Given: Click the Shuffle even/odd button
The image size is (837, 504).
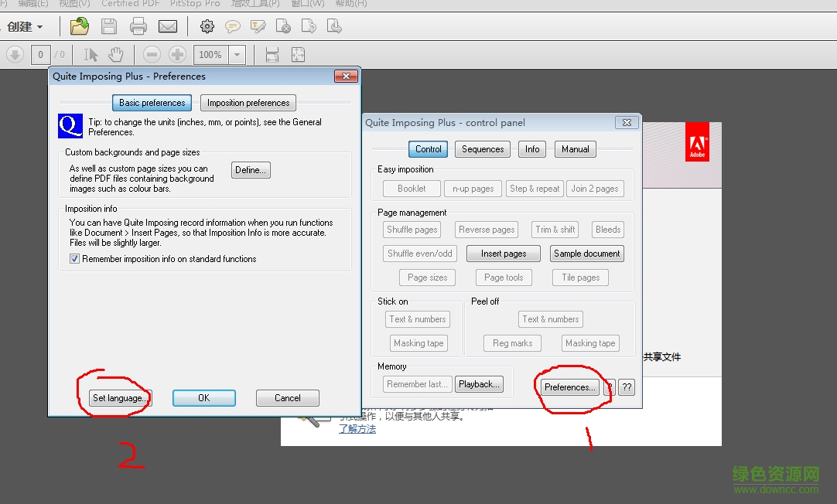Looking at the screenshot, I should [x=419, y=254].
